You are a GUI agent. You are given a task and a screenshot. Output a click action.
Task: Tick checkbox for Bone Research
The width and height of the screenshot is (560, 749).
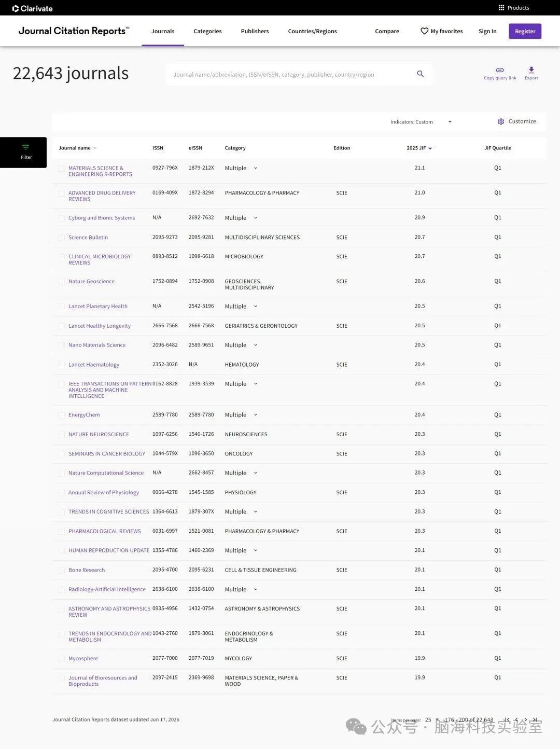click(x=62, y=571)
